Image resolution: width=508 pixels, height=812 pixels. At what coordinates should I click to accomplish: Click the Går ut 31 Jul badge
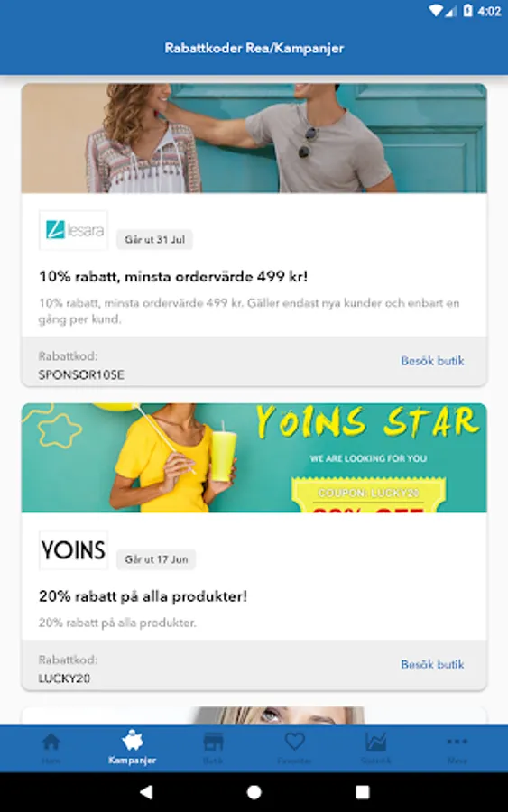pos(154,240)
